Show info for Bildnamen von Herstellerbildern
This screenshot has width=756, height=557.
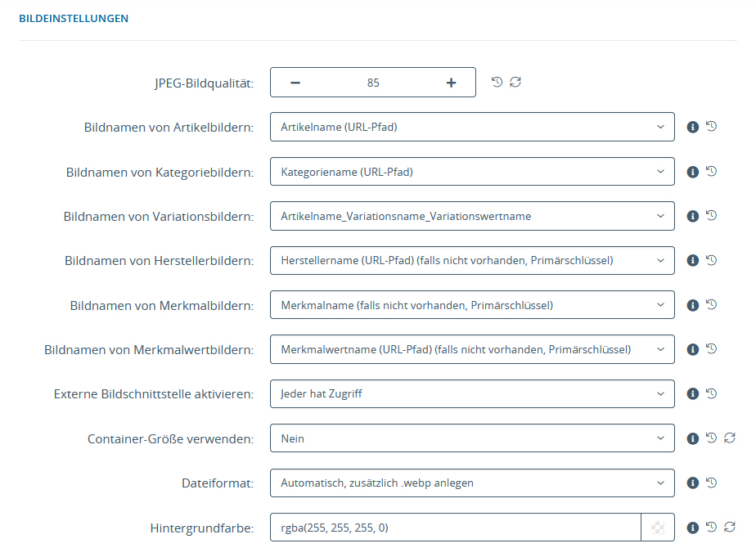coord(693,261)
